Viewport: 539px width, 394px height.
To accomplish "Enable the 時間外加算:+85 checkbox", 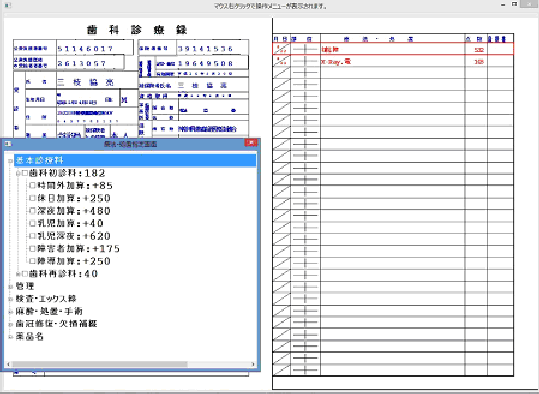I will (x=33, y=186).
